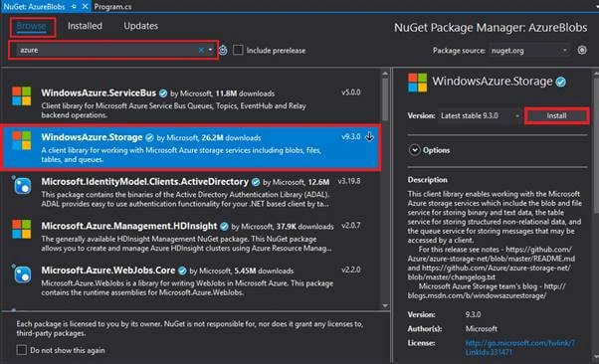Viewport: 599px width, 364px height.
Task: Toggle the Include prerelease checkbox
Action: [238, 50]
